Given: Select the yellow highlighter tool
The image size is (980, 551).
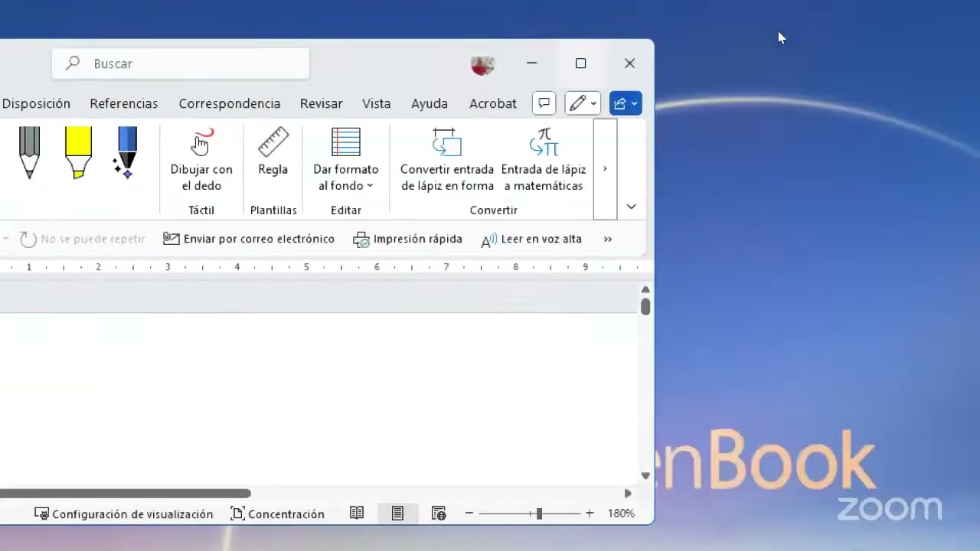Looking at the screenshot, I should [x=78, y=153].
